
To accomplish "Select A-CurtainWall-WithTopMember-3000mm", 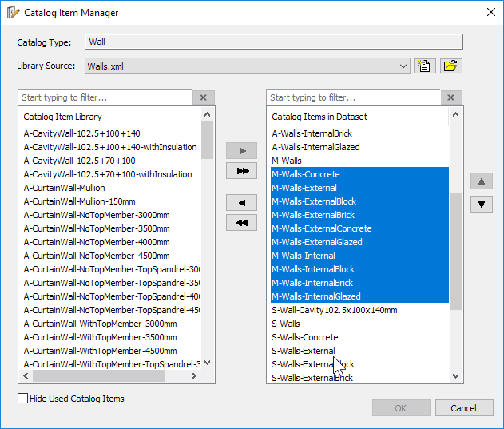I will [101, 324].
